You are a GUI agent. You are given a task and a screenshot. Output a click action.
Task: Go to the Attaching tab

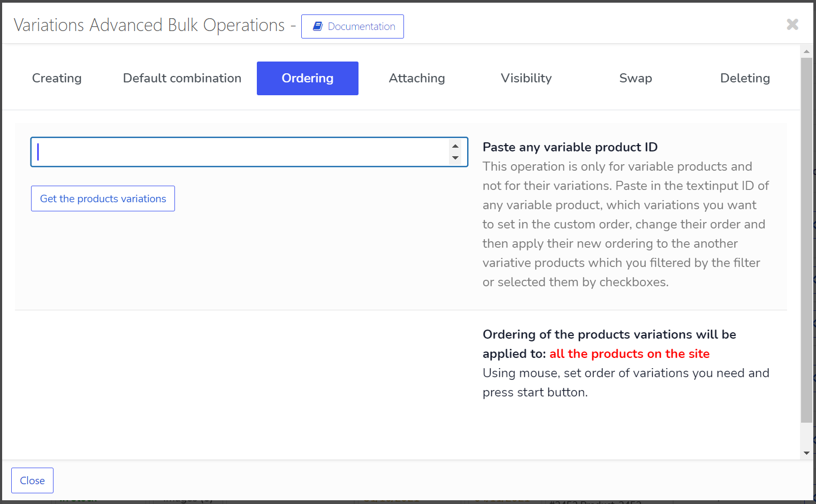[x=417, y=78]
